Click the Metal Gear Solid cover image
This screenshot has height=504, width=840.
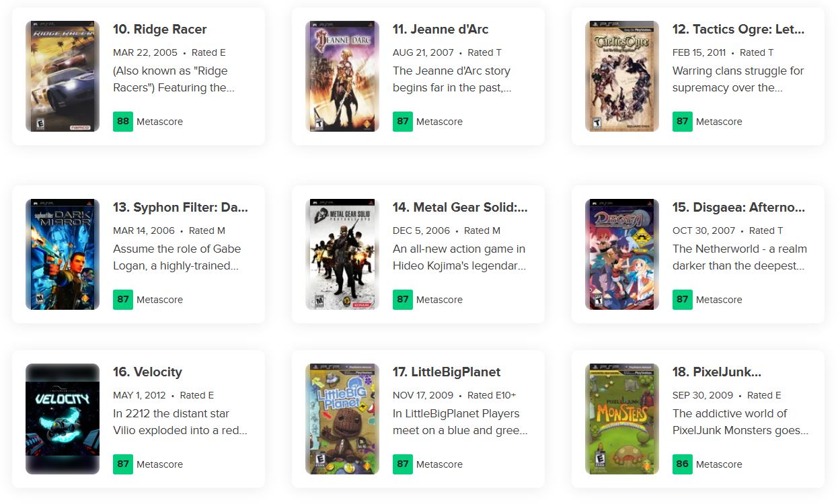click(342, 254)
